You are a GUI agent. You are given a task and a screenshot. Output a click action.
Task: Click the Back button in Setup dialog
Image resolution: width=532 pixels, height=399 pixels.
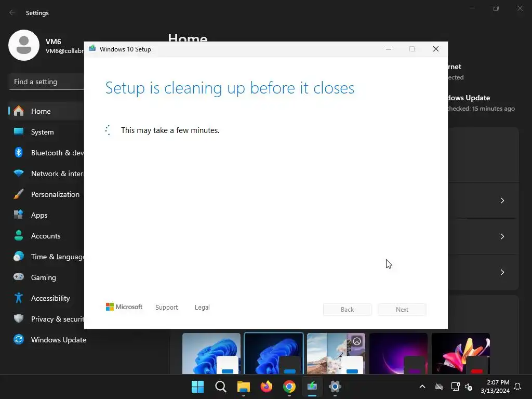point(348,310)
